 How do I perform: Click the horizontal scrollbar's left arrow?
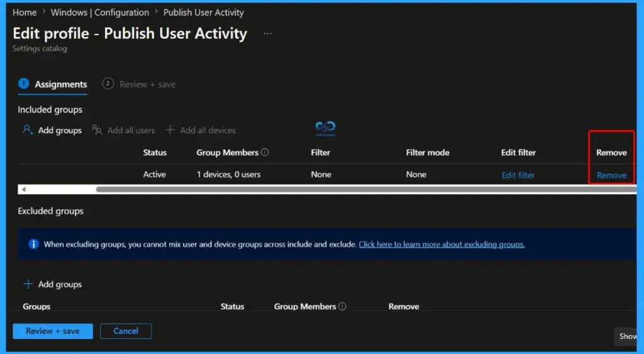coord(24,189)
